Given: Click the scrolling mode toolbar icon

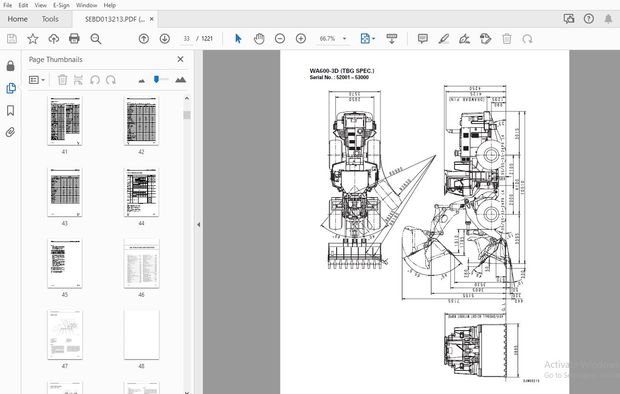Looking at the screenshot, I should 391,39.
